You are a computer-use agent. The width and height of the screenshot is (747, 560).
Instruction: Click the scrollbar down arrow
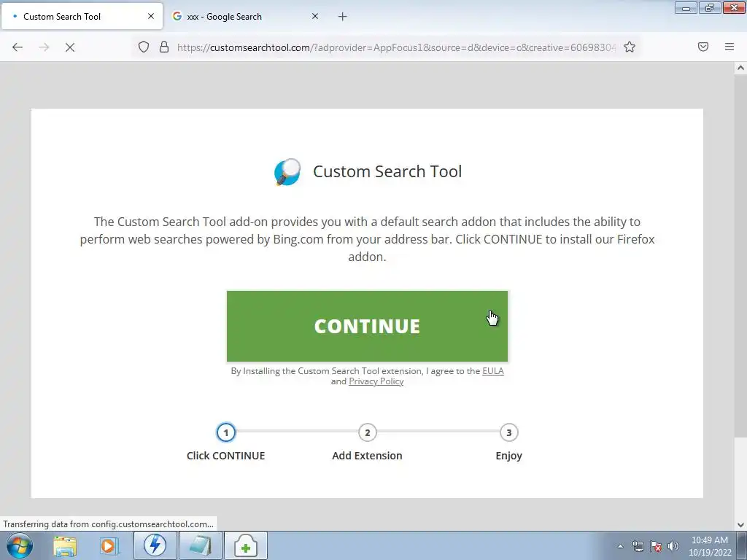click(x=740, y=525)
